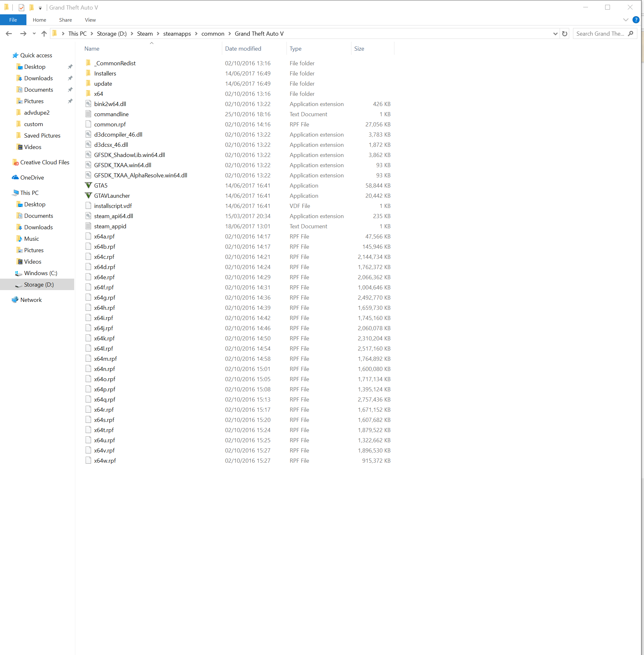This screenshot has width=644, height=655.
Task: Open Creative Cloud Files in sidebar
Action: tap(44, 162)
